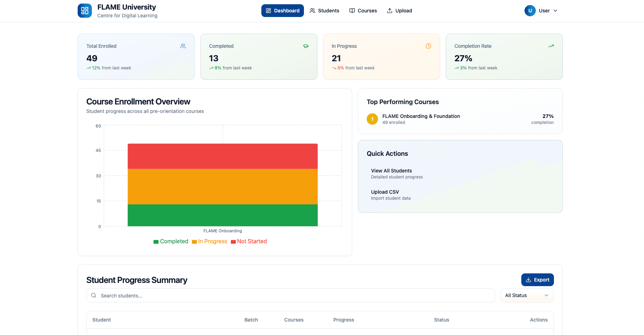Switch to the Courses tab
644x335 pixels.
pyautogui.click(x=363, y=11)
